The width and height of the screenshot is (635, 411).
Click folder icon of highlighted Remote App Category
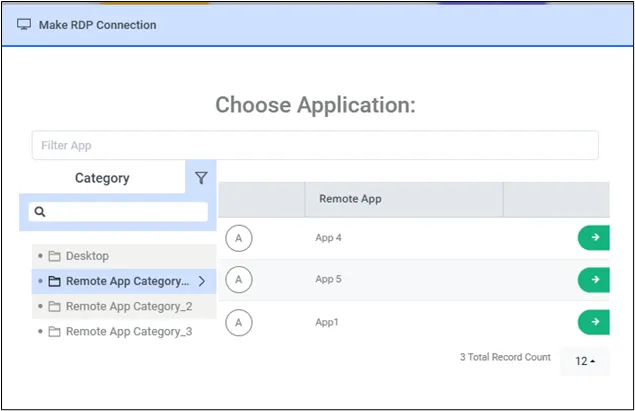[x=54, y=281]
